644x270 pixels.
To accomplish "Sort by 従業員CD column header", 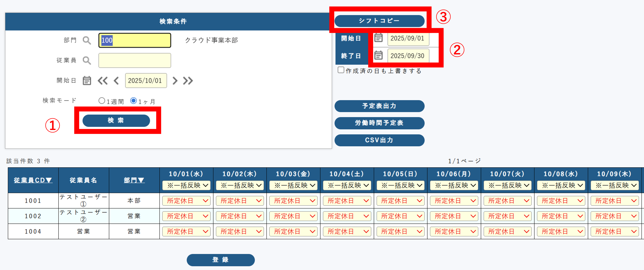I will (33, 180).
